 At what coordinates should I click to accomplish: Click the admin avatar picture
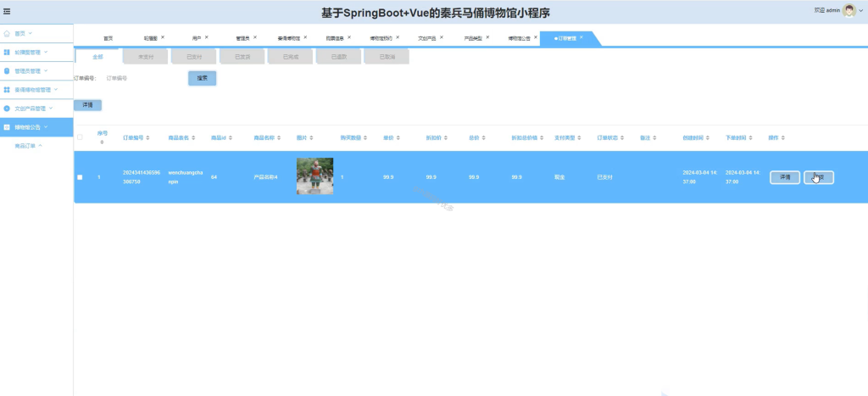849,10
